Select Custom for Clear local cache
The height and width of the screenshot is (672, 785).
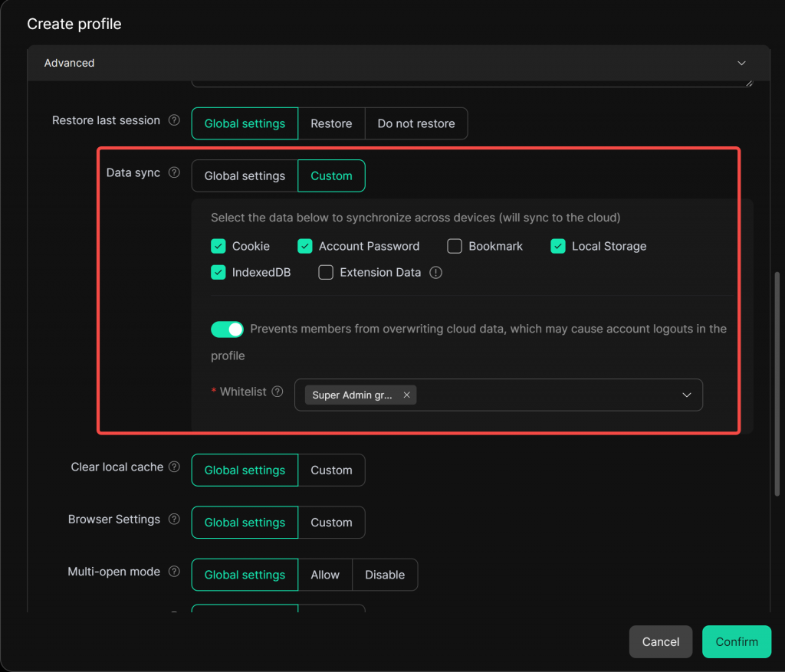pos(331,470)
